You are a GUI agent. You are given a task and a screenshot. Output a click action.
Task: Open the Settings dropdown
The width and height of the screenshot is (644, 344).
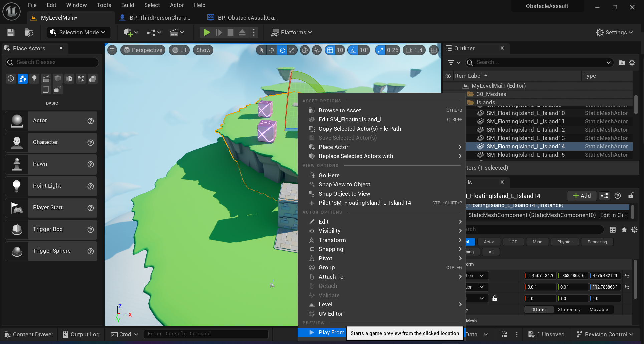pos(615,32)
